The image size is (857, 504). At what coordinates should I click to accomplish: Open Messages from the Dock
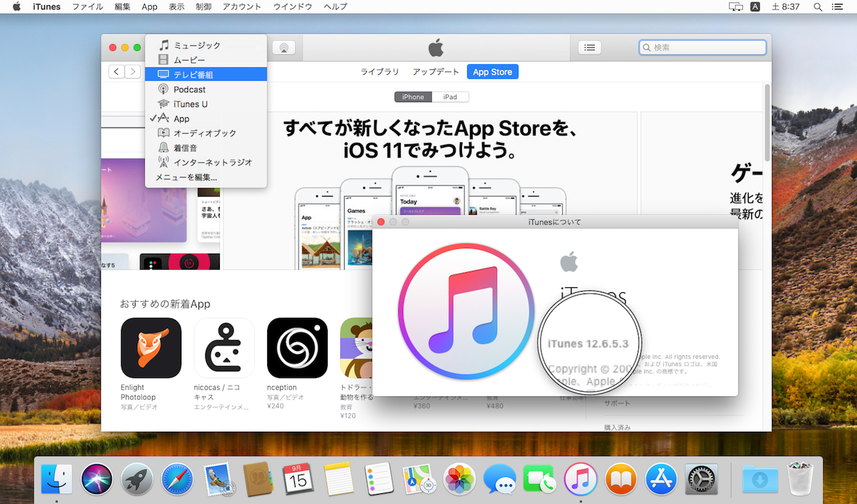click(500, 480)
